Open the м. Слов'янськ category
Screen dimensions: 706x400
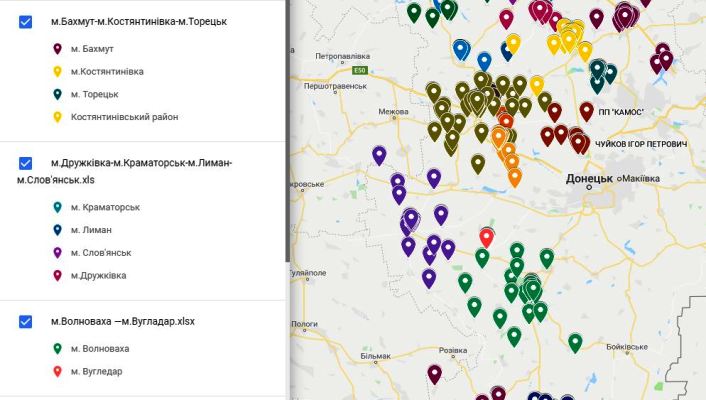[101, 253]
